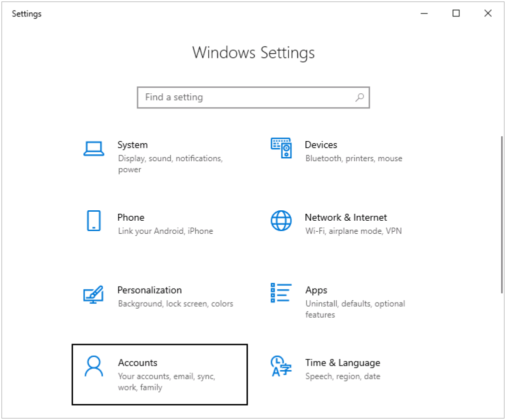This screenshot has height=420, width=506.
Task: Select the Accounts category title
Action: (x=137, y=363)
